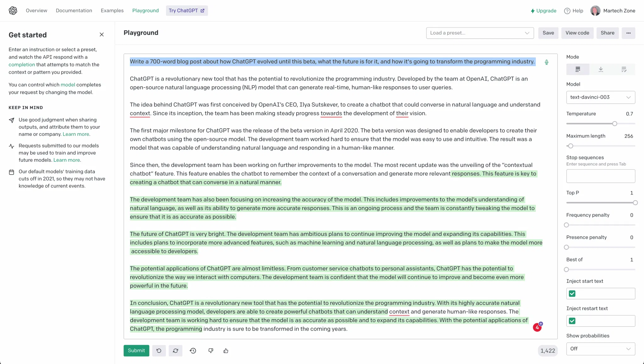Open the Load a preset dropdown
The image size is (644, 364).
480,33
